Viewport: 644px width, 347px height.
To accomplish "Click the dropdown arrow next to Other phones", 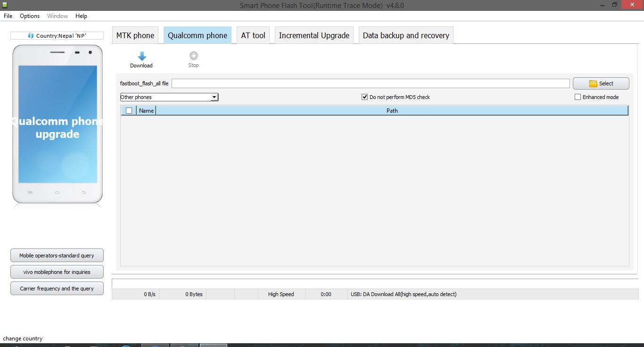I will 214,97.
